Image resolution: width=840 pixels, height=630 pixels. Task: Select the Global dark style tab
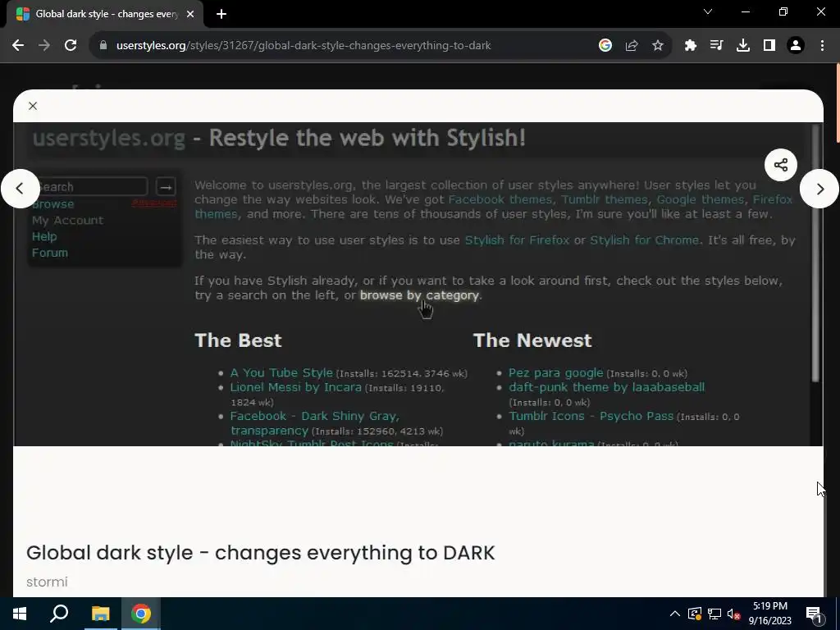[x=105, y=14]
